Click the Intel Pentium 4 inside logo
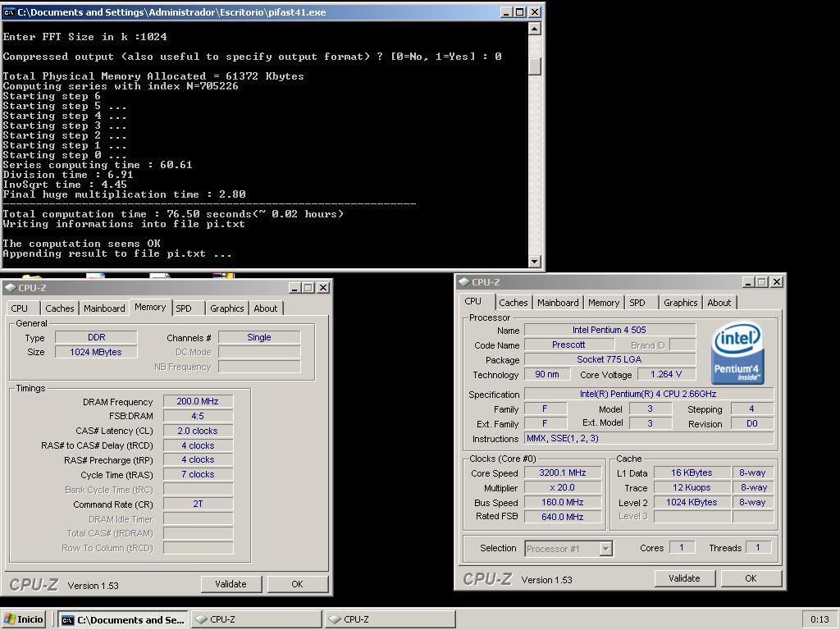This screenshot has height=630, width=840. (737, 353)
